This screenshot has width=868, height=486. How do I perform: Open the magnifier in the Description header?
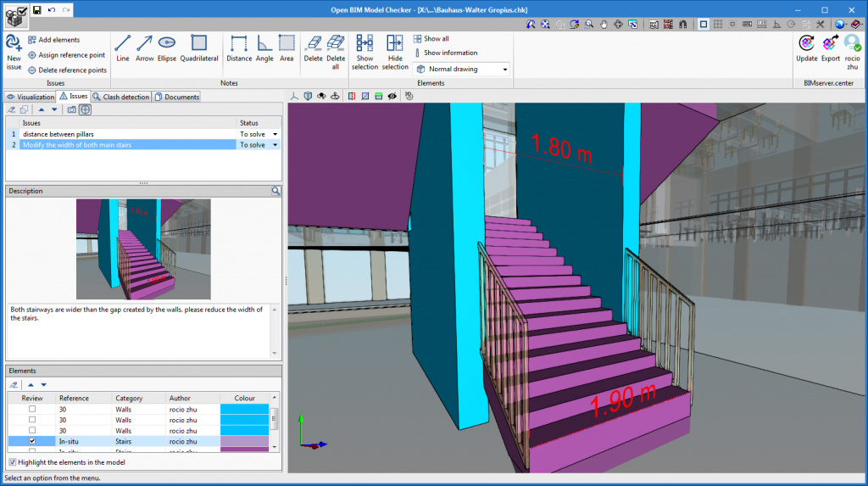point(275,191)
